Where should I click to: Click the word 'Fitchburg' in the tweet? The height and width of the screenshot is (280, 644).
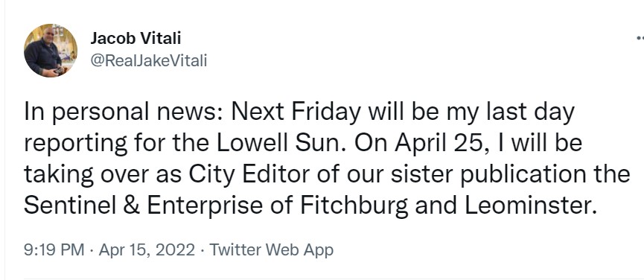[x=354, y=206]
